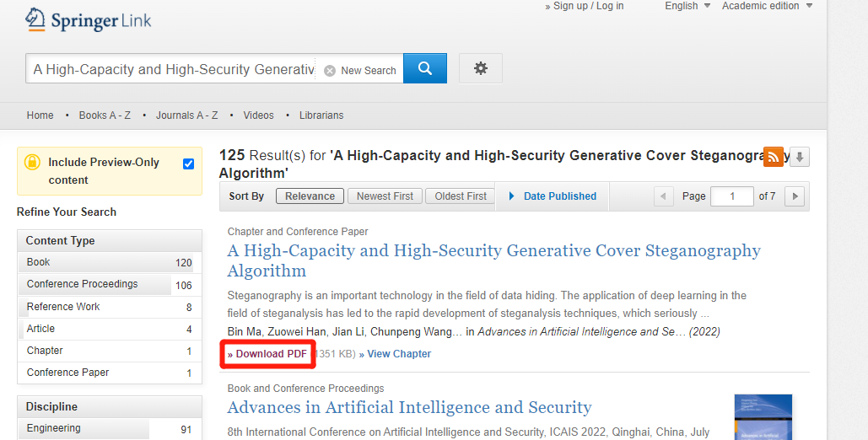
Task: Click the download results arrow icon
Action: click(800, 157)
